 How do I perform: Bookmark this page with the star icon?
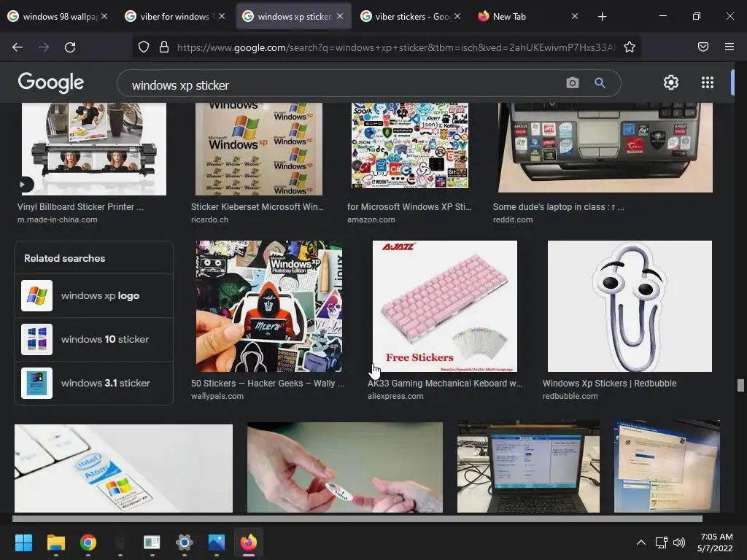tap(630, 47)
